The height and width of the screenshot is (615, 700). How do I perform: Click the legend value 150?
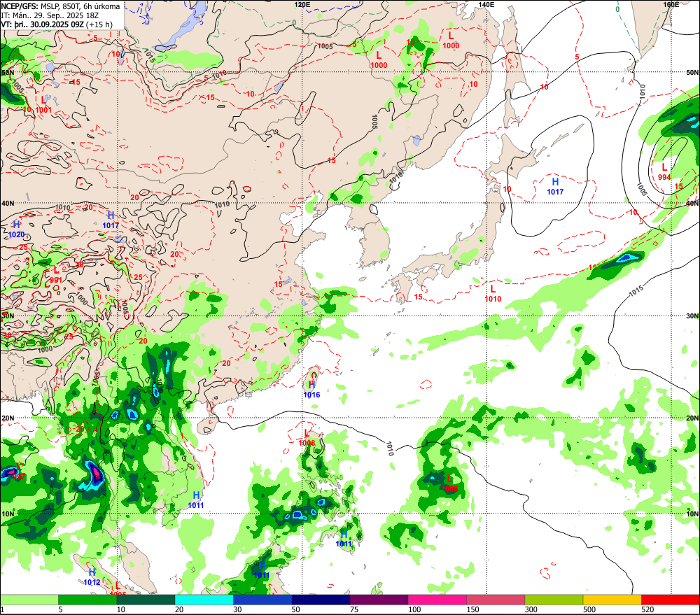[472, 609]
